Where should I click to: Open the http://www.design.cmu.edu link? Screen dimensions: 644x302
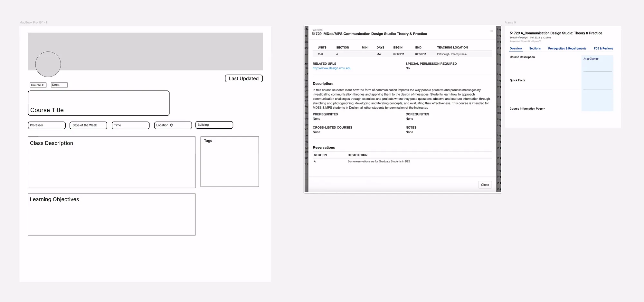[x=332, y=68]
